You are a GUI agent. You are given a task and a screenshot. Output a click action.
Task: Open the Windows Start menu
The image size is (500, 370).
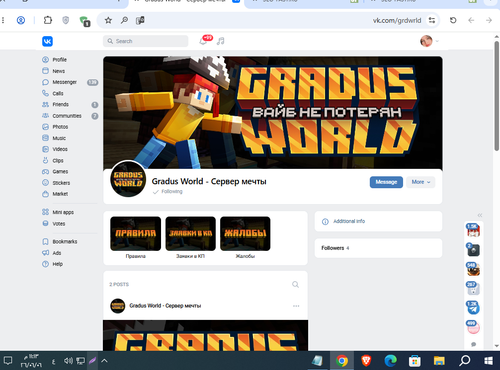click(489, 360)
